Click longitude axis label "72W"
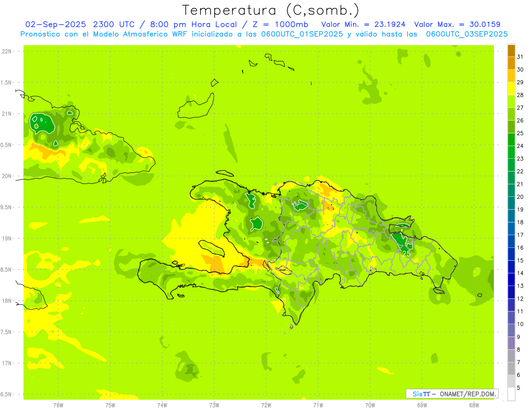 coord(266,405)
